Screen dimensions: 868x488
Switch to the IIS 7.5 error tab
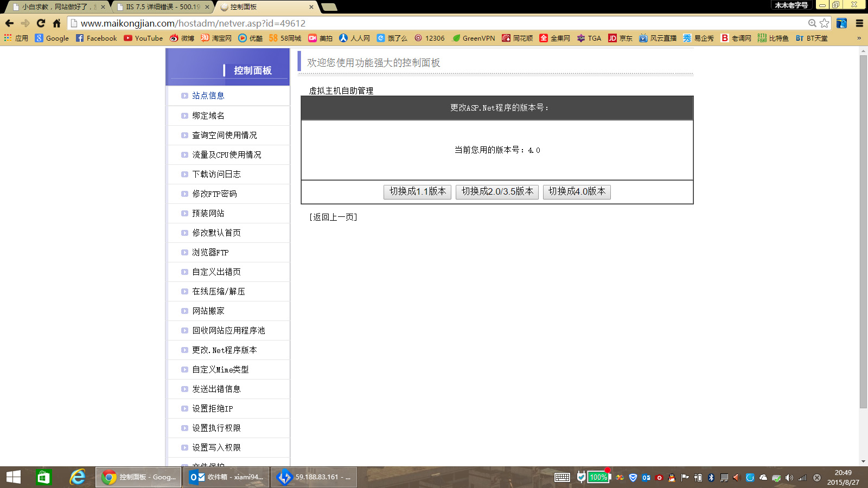pos(163,7)
